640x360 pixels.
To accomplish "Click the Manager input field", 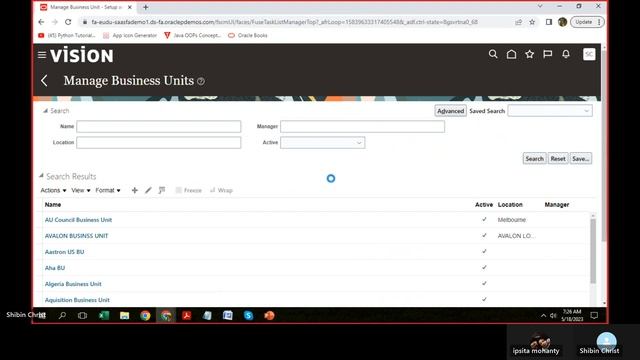I will tap(362, 127).
